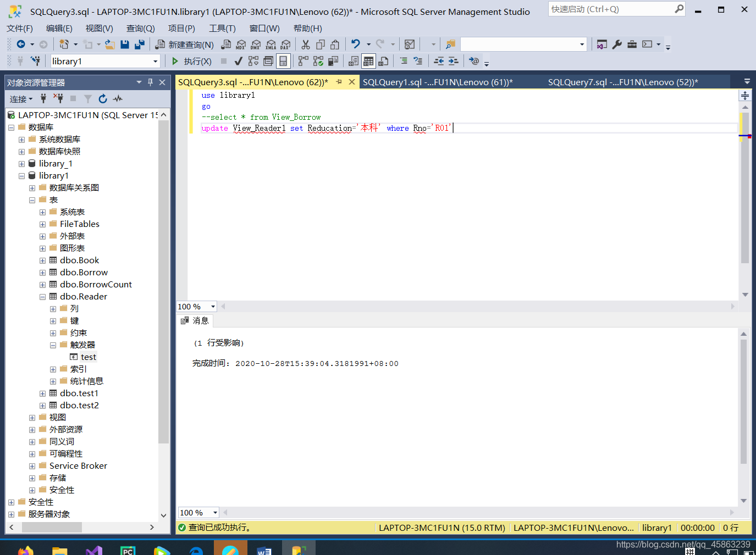Click the Change Connection icon
756x555 pixels.
35,61
